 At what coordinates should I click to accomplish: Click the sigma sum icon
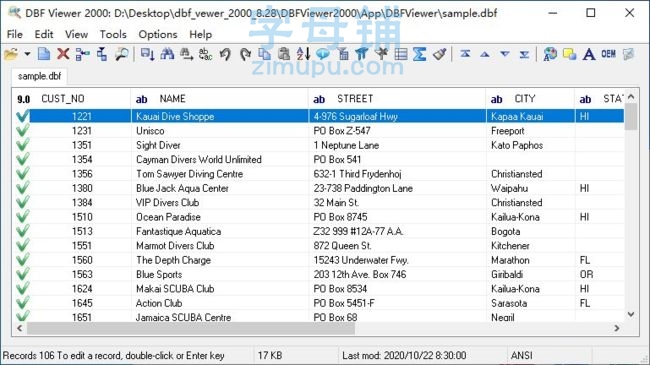click(420, 54)
